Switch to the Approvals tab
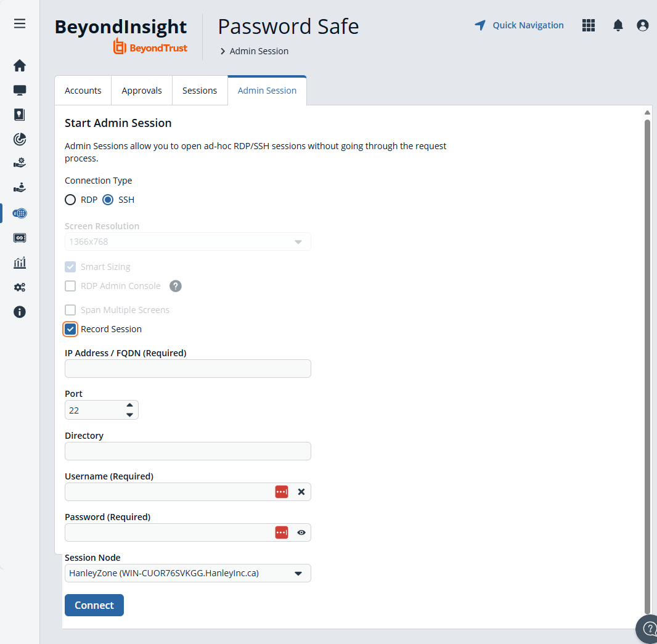 pyautogui.click(x=142, y=91)
